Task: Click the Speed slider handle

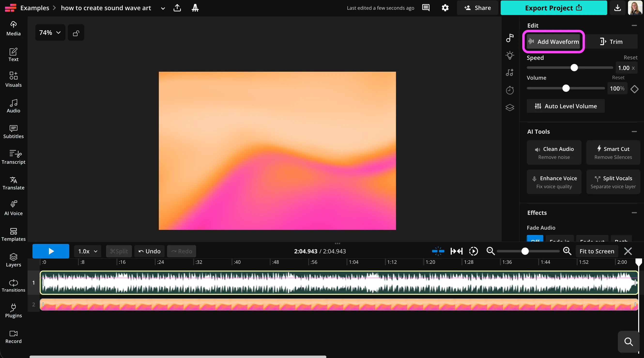Action: pos(574,68)
